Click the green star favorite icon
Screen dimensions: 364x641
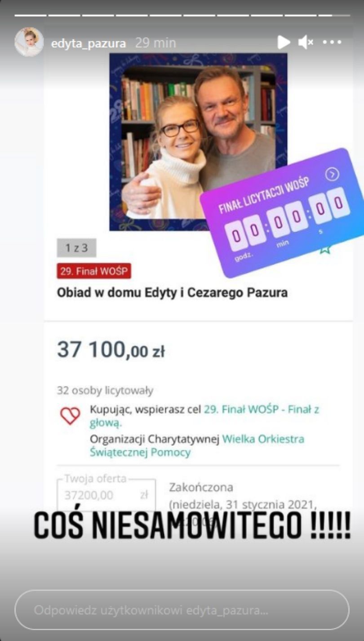[x=325, y=248]
